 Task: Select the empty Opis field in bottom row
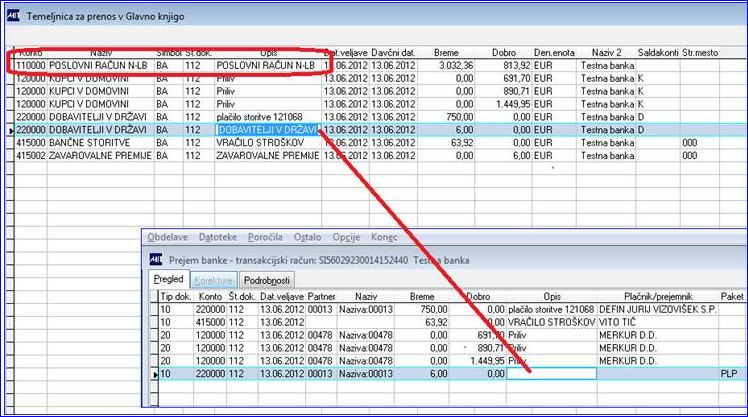point(551,374)
